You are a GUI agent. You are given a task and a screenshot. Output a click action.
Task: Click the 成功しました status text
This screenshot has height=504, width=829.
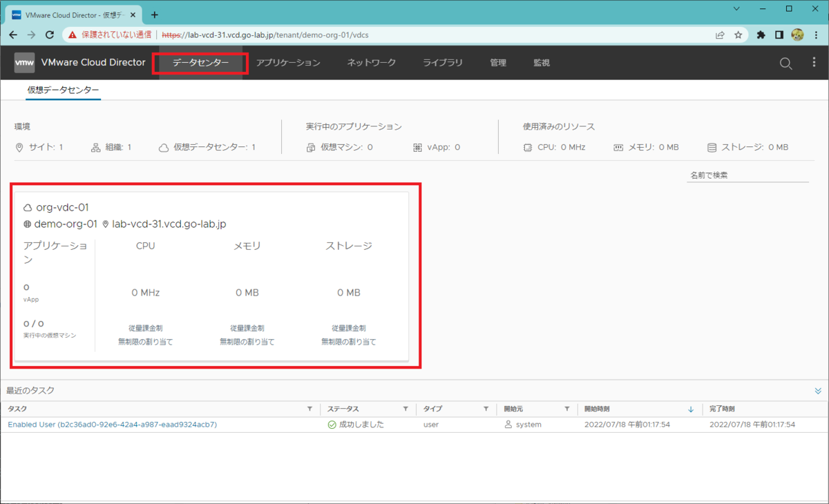coord(361,425)
